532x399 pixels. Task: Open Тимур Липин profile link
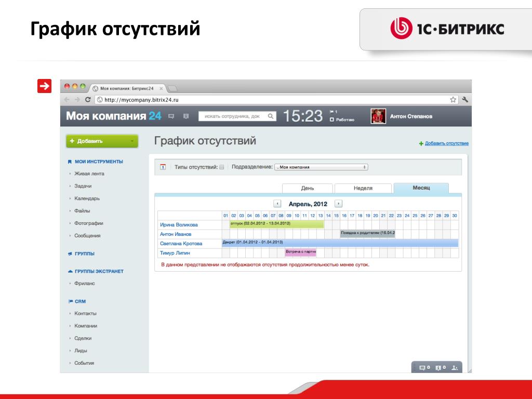pyautogui.click(x=175, y=253)
